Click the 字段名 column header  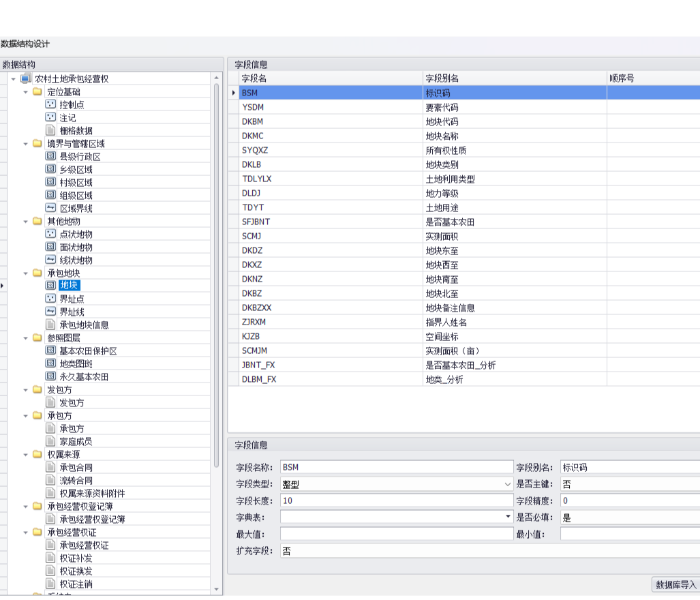tap(331, 78)
